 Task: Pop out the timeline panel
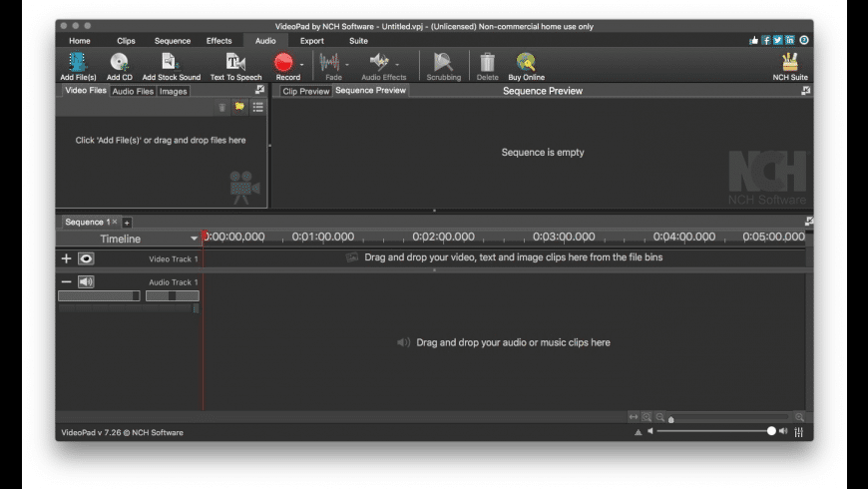click(x=809, y=221)
